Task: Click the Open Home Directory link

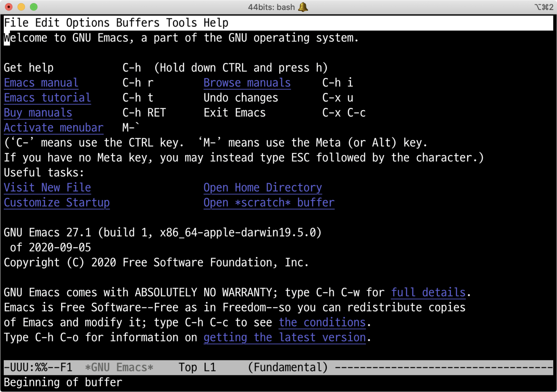Action: click(263, 188)
